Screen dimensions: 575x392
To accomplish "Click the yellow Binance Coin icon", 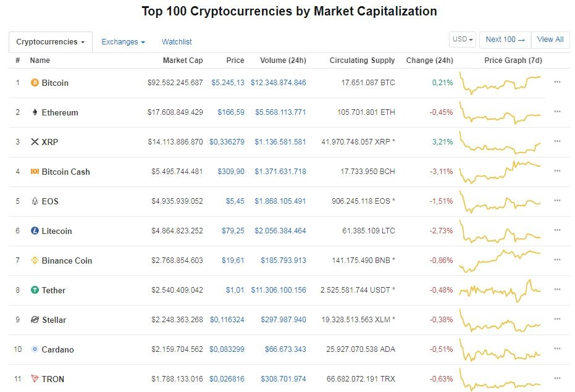I will [x=35, y=261].
